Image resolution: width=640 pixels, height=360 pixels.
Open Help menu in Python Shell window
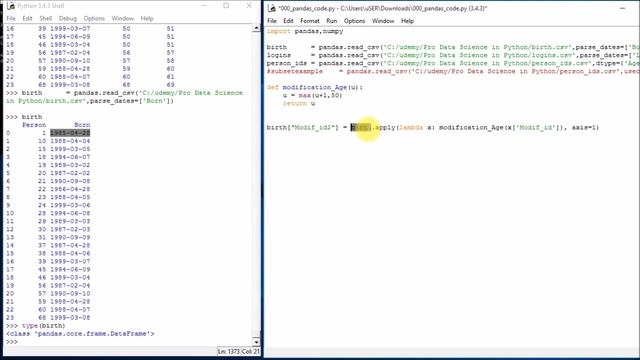coord(147,18)
